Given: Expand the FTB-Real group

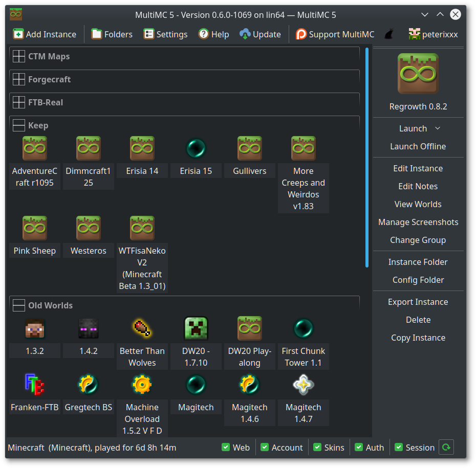Looking at the screenshot, I should [19, 102].
